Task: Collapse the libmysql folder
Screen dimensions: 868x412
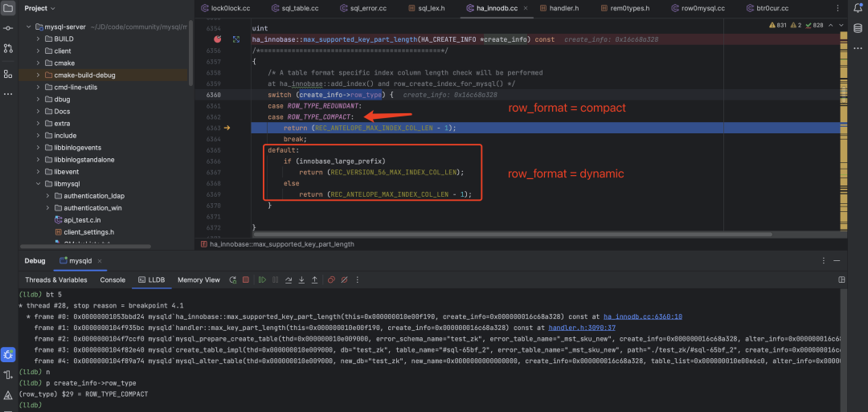Action: coord(37,183)
